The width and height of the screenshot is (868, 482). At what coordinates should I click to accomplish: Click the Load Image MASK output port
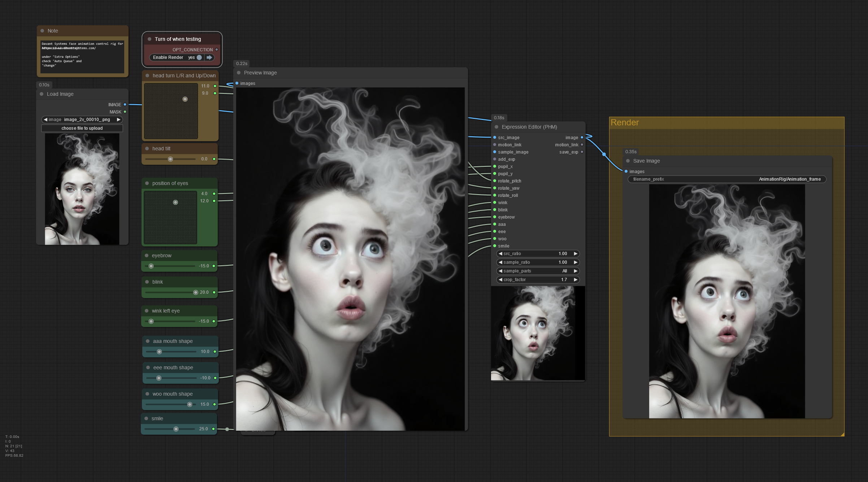coord(125,112)
